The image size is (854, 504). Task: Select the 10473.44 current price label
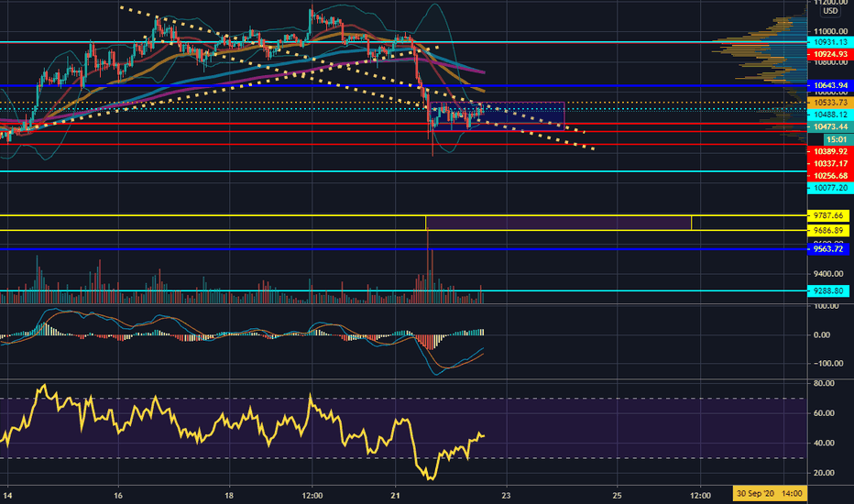click(829, 126)
